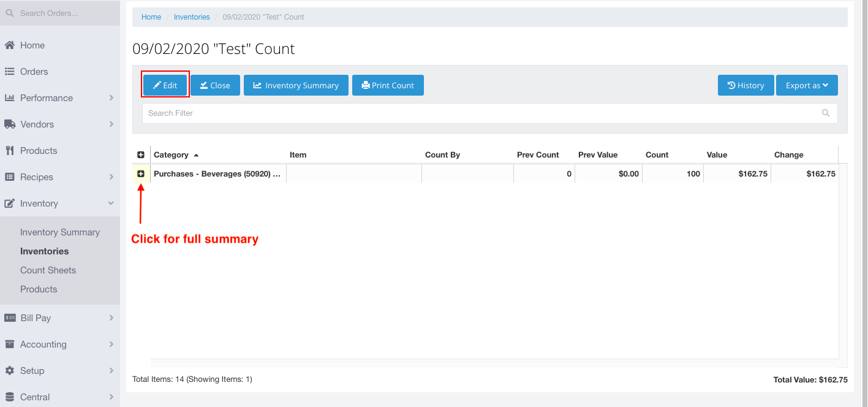868x407 pixels.
Task: Click the Bill Pay money icon
Action: coord(10,318)
